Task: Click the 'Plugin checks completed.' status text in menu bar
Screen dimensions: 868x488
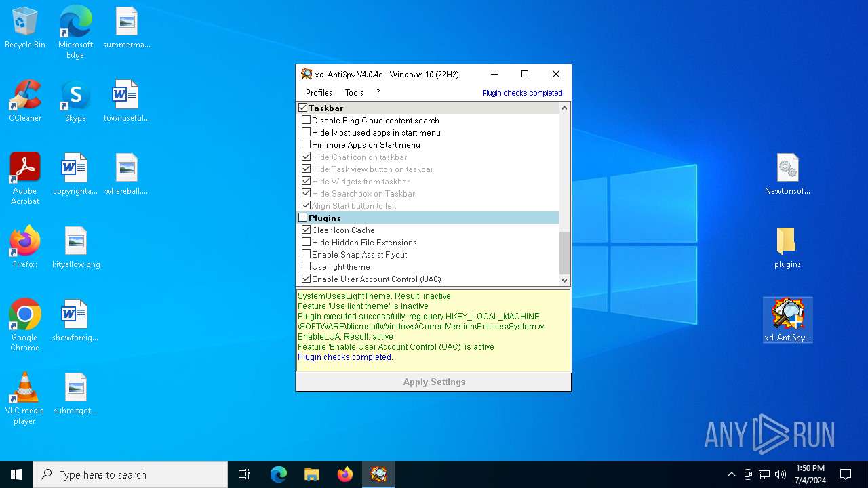Action: coord(523,93)
